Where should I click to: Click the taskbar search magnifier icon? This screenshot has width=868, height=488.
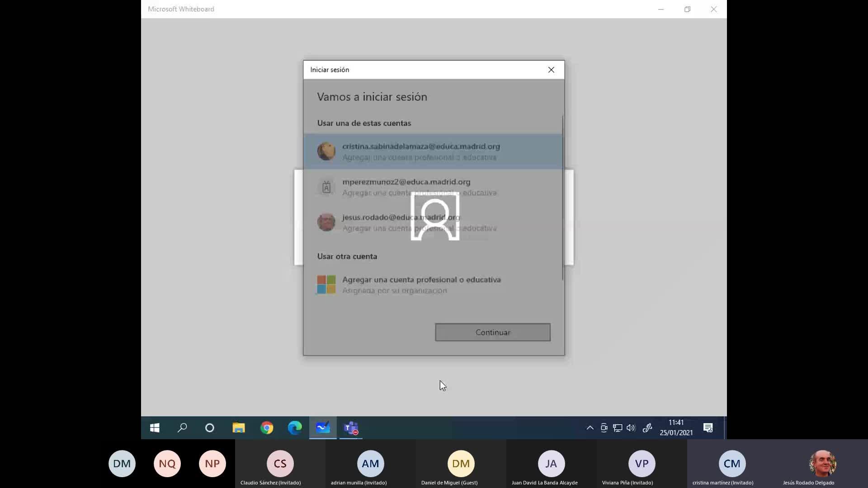pyautogui.click(x=182, y=428)
